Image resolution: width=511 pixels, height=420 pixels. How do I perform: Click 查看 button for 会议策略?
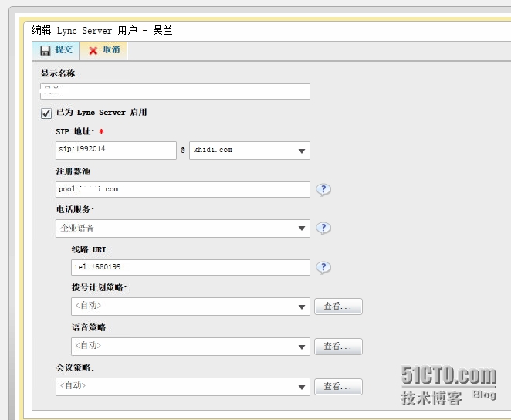pos(338,387)
